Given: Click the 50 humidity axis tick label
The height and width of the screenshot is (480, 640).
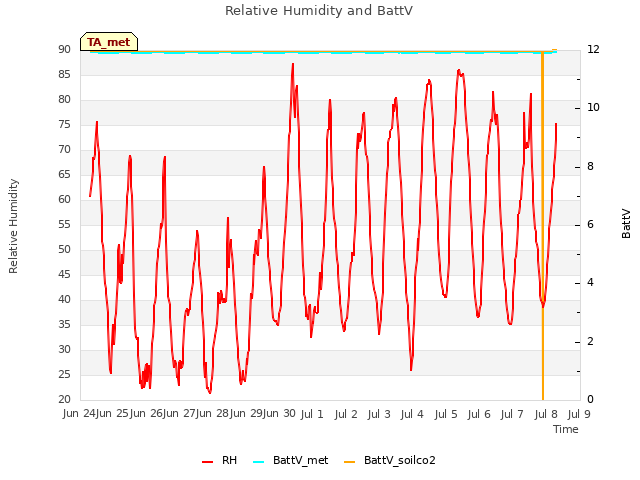Looking at the screenshot, I should pyautogui.click(x=64, y=250).
